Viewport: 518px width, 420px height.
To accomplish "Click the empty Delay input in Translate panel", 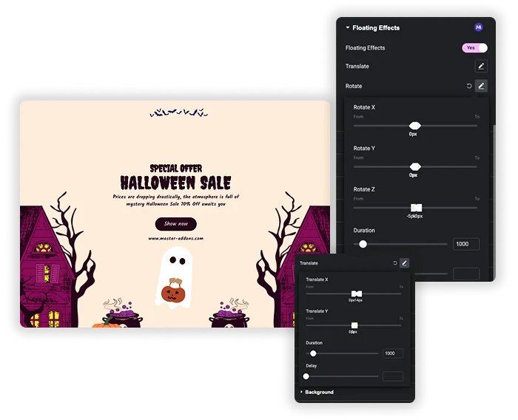I will pyautogui.click(x=392, y=376).
